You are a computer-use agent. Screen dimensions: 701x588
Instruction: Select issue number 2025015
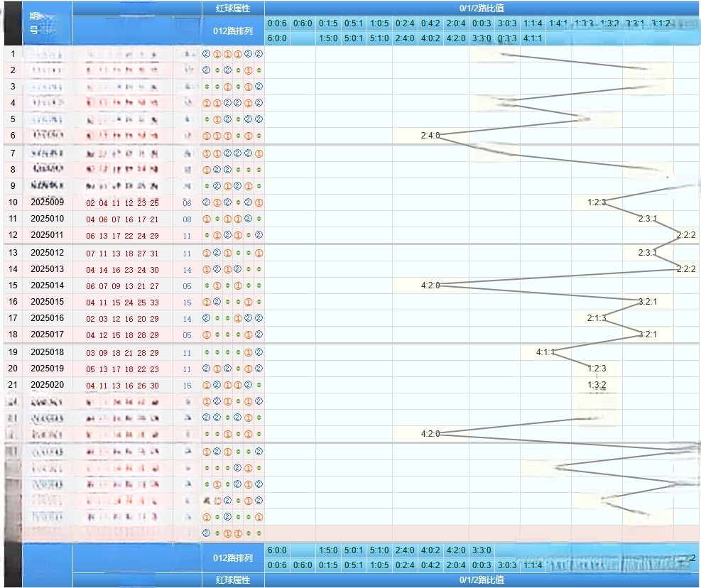(48, 302)
